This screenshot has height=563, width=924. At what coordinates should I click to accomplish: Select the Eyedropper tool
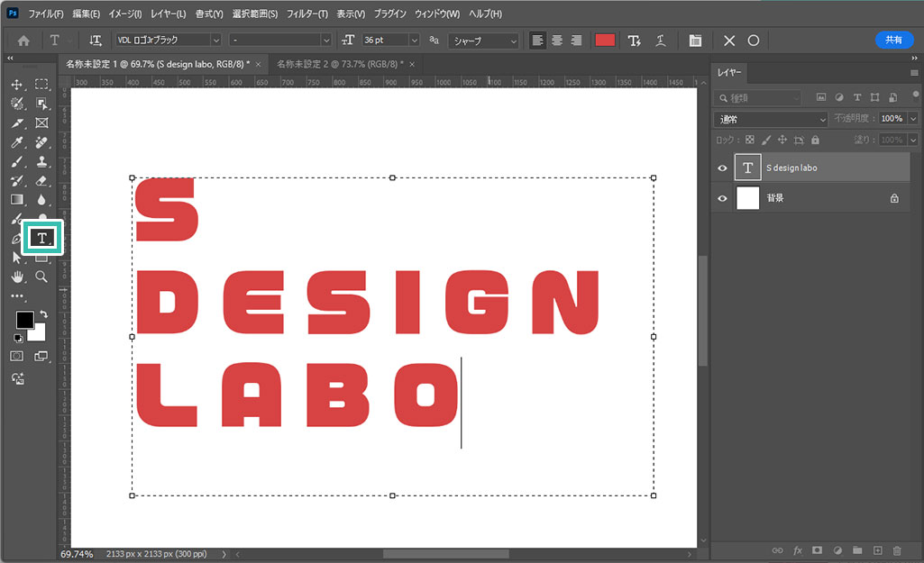coord(17,142)
